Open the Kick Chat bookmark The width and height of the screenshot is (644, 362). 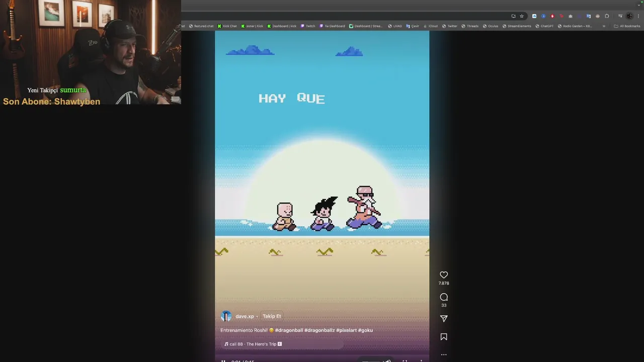pyautogui.click(x=227, y=26)
